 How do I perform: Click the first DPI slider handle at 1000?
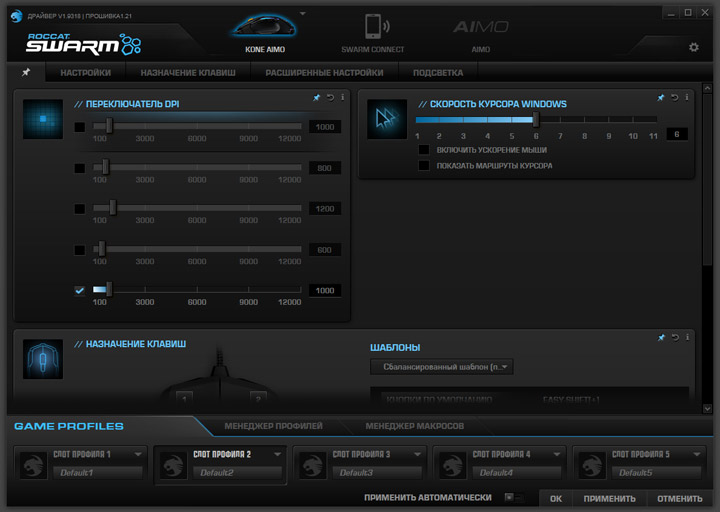[109, 125]
